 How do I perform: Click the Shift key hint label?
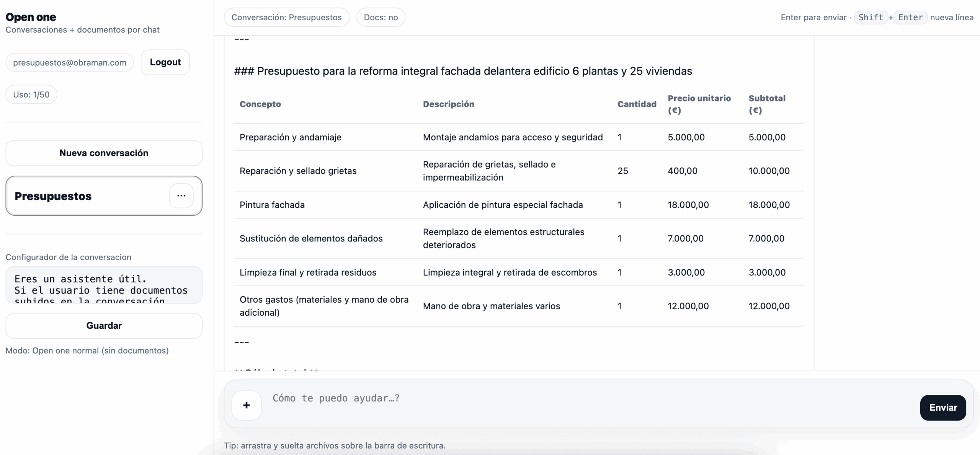[x=871, y=17]
